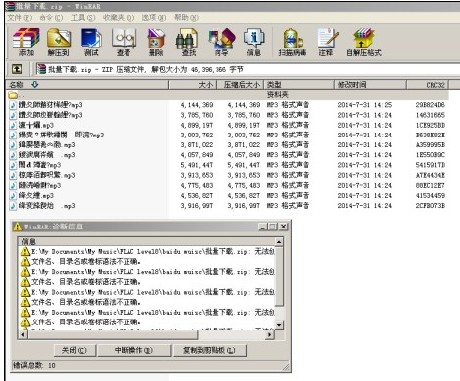Sort by the 修改时间 column header
The image size is (460, 381).
370,85
